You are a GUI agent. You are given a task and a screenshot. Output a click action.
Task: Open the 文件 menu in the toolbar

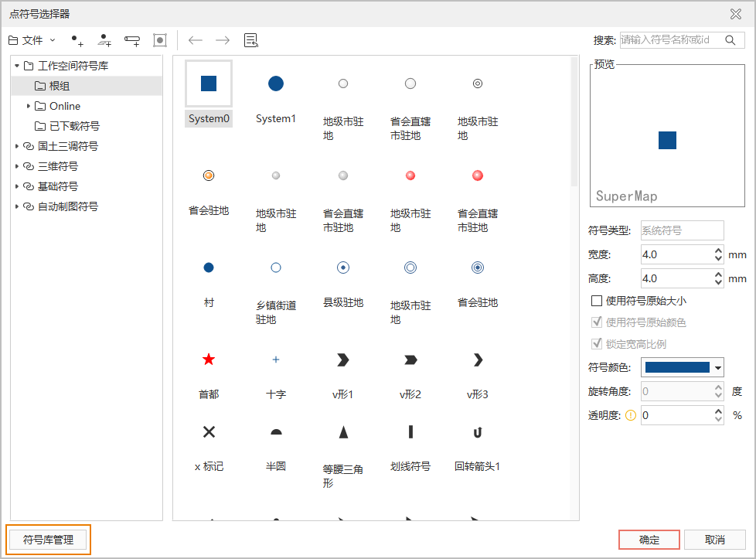point(32,40)
